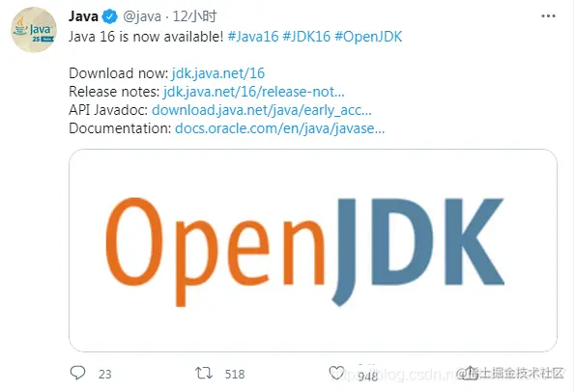Click the reply speech bubble icon
This screenshot has height=392, width=576.
click(77, 373)
